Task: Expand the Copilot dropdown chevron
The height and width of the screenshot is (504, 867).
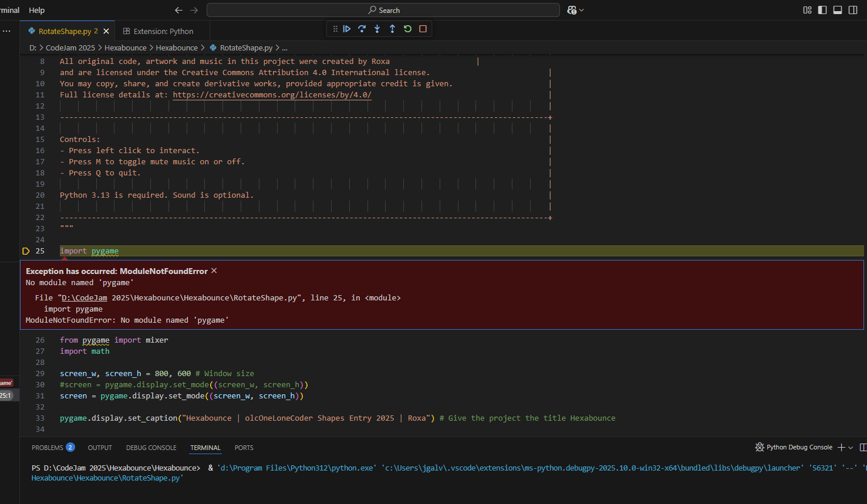Action: click(582, 10)
